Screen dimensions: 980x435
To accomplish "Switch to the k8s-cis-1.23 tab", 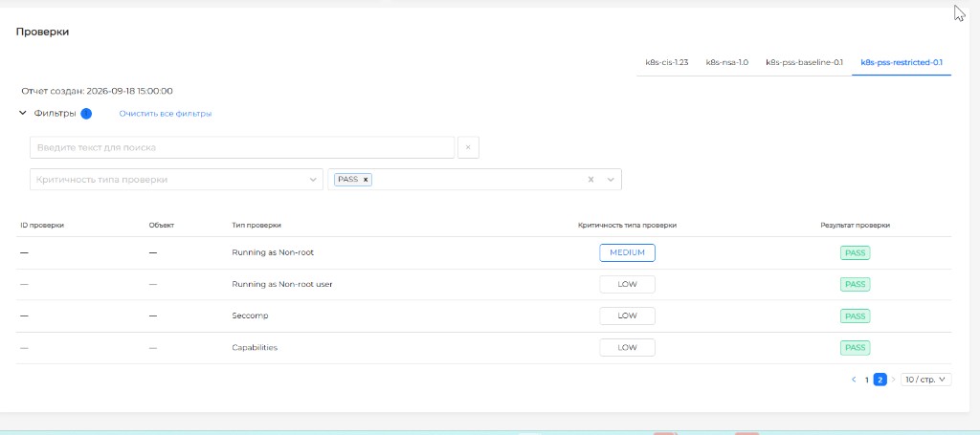I will pos(667,62).
